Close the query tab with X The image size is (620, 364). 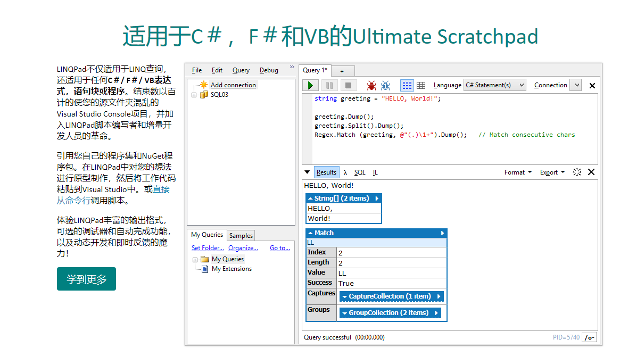[x=592, y=86]
